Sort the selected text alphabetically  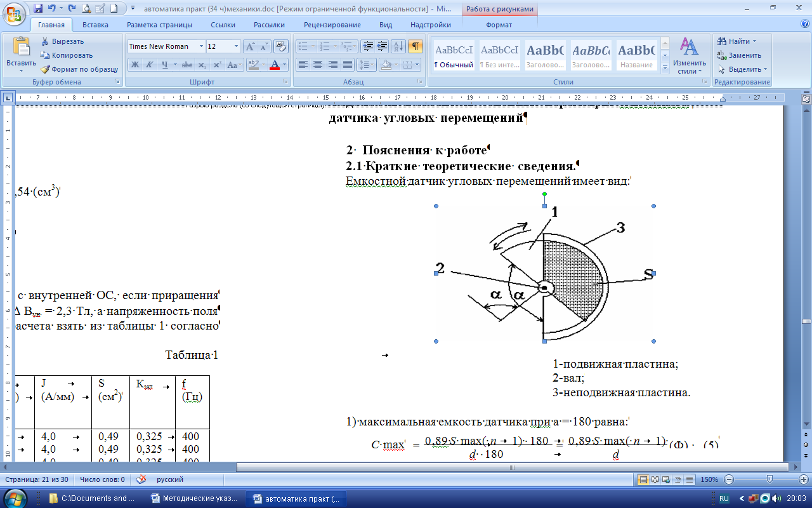pyautogui.click(x=398, y=46)
